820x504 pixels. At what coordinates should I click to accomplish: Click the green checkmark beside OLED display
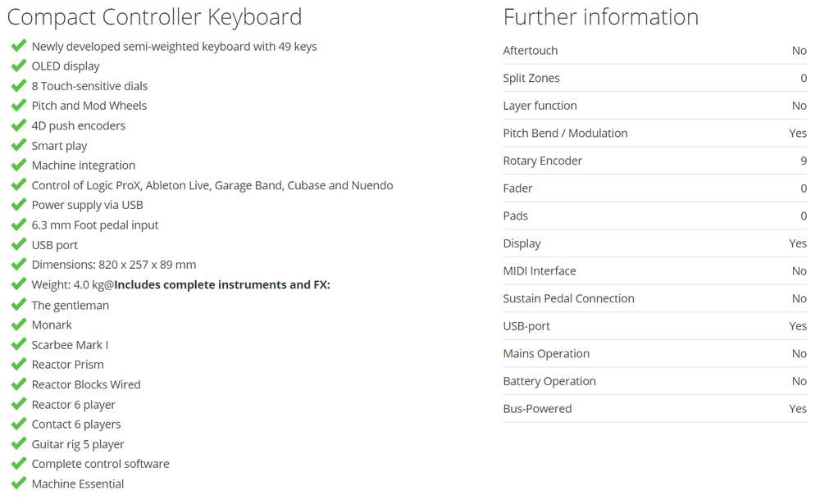[18, 66]
